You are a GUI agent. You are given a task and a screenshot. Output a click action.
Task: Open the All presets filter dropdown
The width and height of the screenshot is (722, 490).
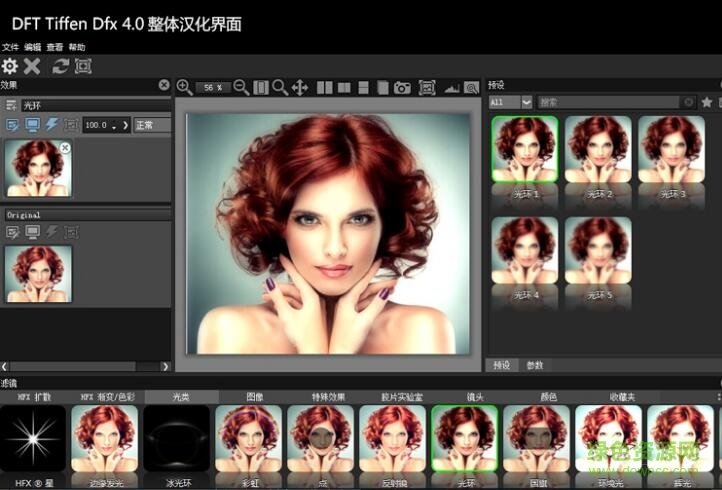[x=510, y=102]
